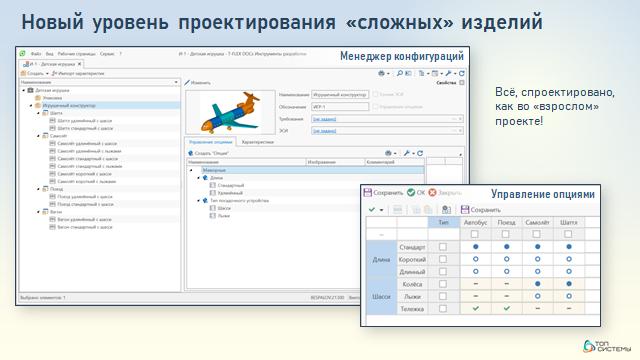Viewport: 640px width, 360px height.
Task: Click the airplane model thumbnail image
Action: click(231, 113)
